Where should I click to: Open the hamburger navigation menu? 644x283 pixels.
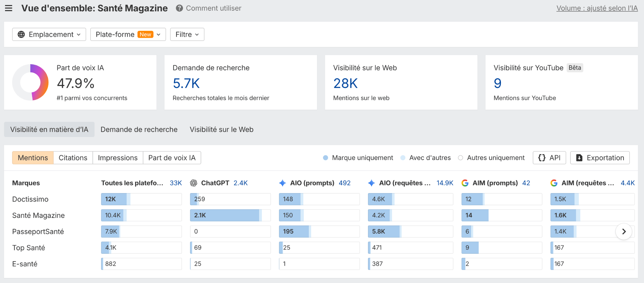click(x=8, y=8)
